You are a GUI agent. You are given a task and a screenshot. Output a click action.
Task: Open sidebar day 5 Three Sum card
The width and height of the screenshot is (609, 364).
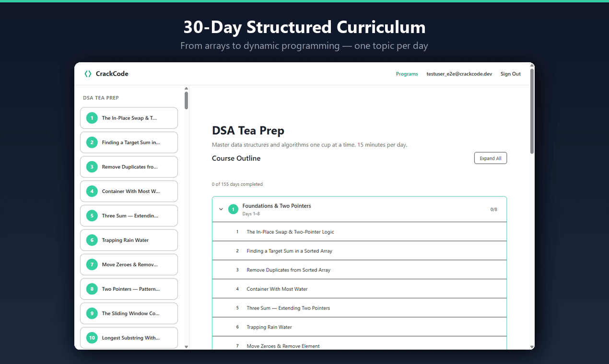click(x=129, y=216)
